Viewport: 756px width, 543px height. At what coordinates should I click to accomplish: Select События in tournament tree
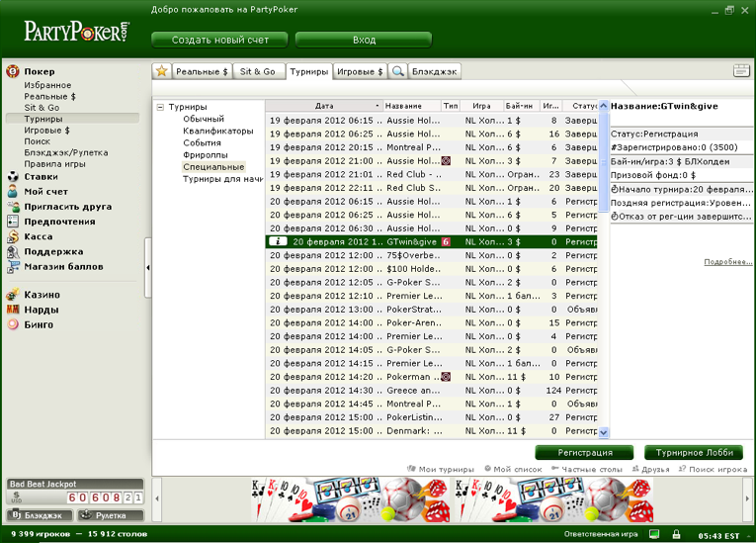point(202,142)
